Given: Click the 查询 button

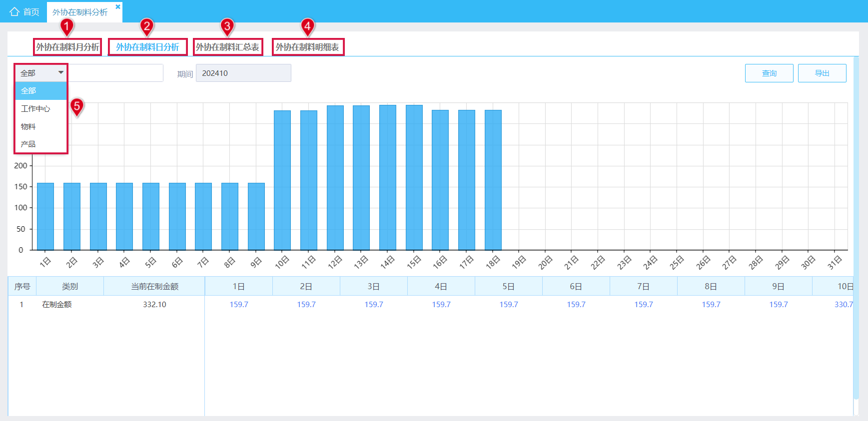Looking at the screenshot, I should point(769,73).
